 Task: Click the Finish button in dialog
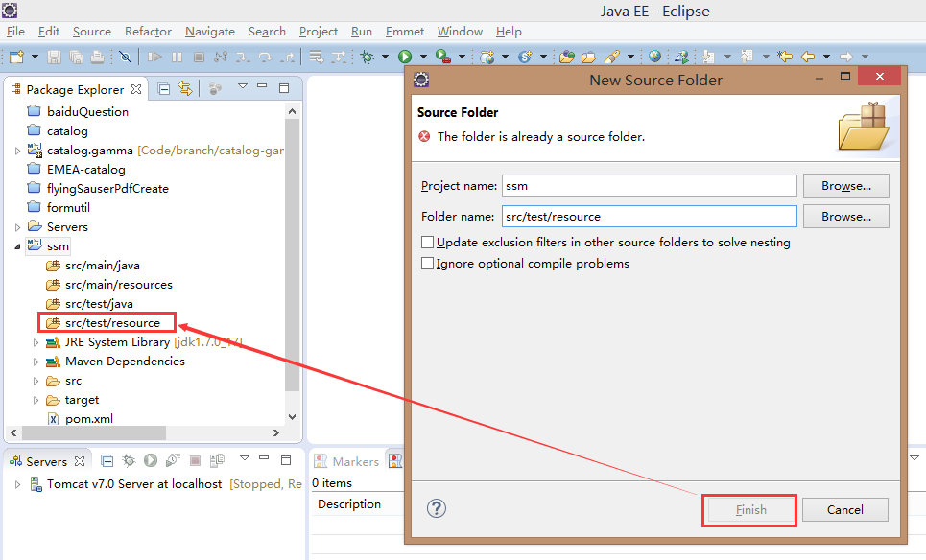pyautogui.click(x=750, y=509)
